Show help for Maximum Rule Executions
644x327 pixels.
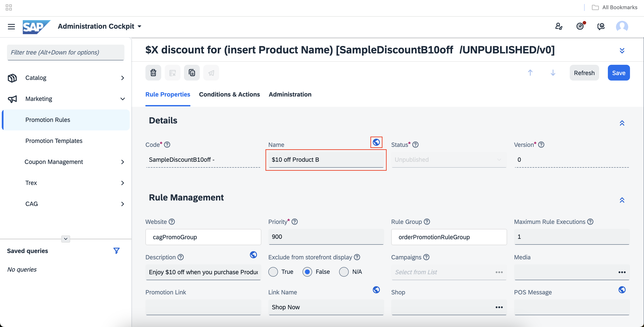click(x=590, y=222)
